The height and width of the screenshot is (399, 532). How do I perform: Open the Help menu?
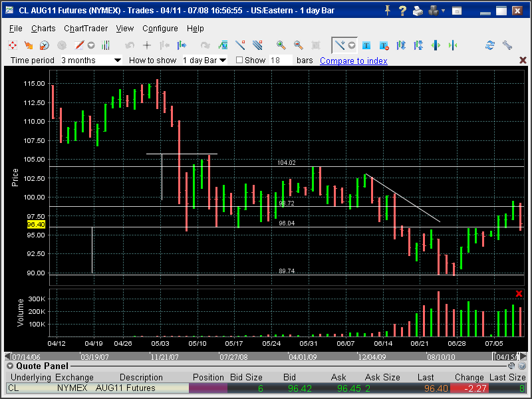coord(195,29)
